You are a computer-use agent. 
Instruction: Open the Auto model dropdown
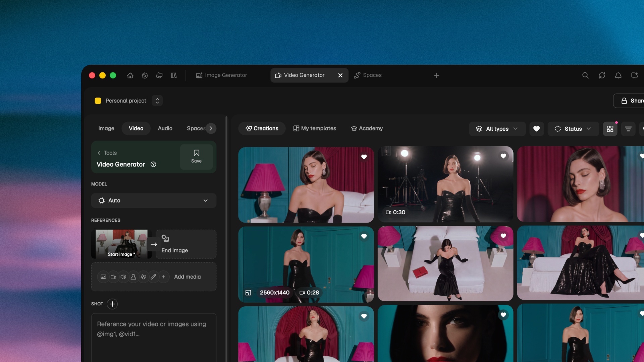coord(154,200)
